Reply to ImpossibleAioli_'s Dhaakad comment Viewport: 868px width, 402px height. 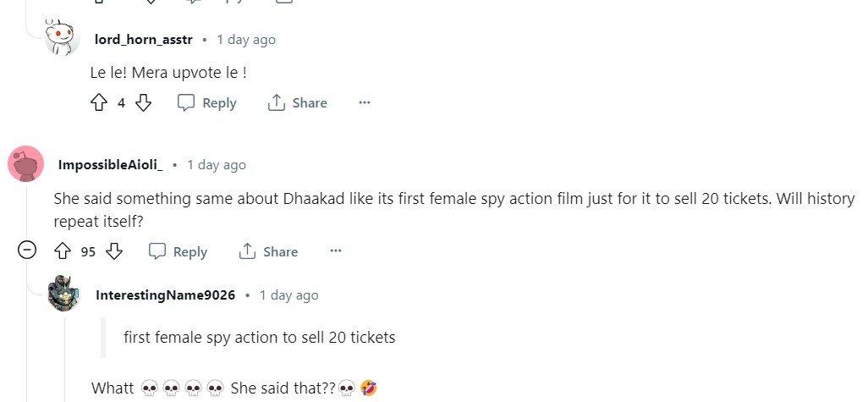click(178, 251)
